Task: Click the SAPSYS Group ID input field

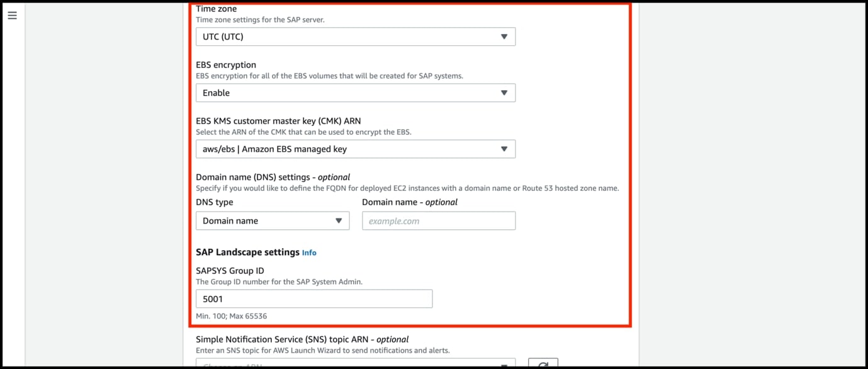Action: [314, 299]
